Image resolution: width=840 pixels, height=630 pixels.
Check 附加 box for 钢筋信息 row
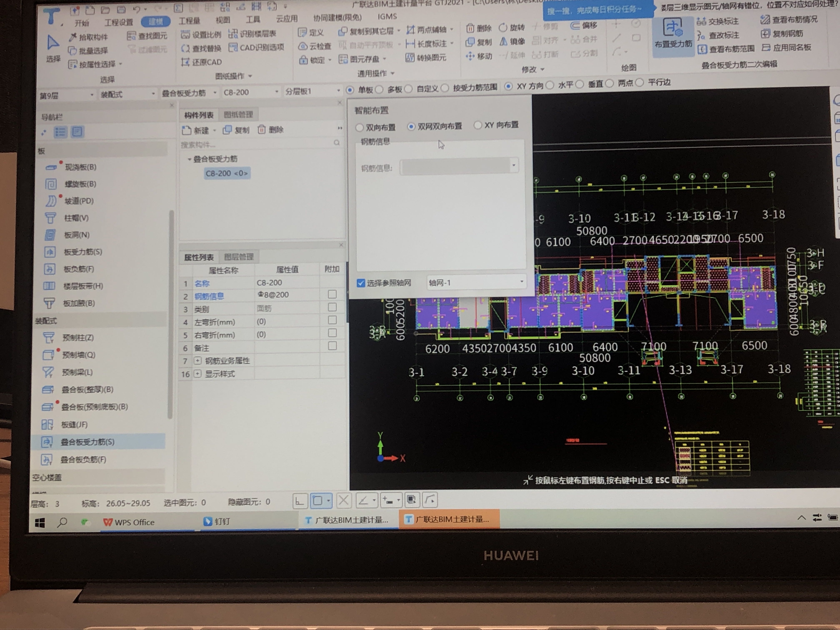[x=332, y=294]
